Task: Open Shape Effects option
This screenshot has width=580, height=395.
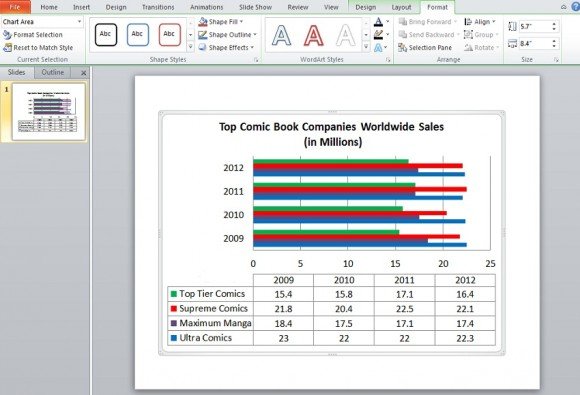Action: point(226,48)
